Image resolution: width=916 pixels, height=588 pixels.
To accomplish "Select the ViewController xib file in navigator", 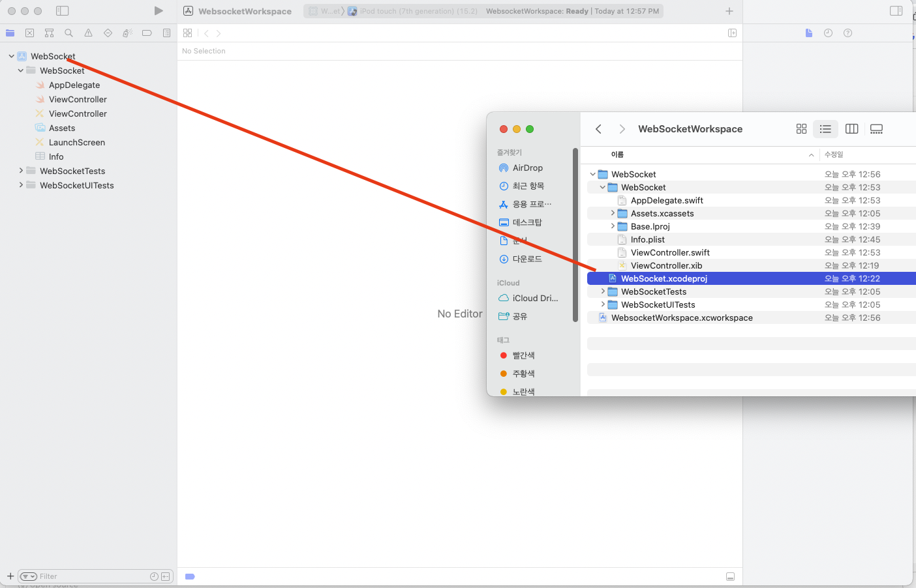I will (77, 113).
